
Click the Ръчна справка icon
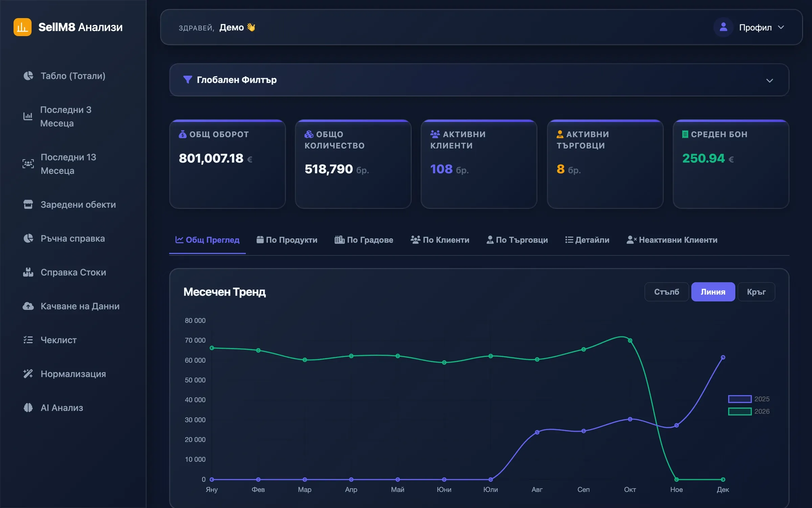tap(28, 238)
